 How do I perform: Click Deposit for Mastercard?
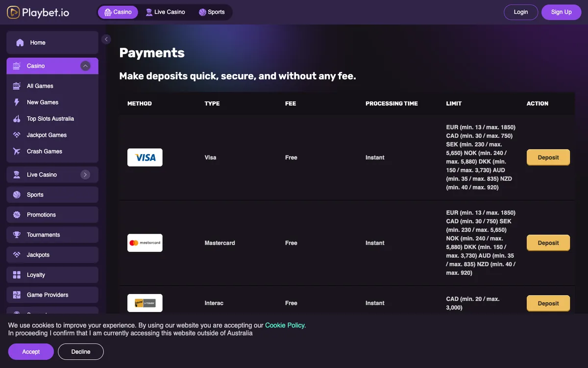pos(548,243)
